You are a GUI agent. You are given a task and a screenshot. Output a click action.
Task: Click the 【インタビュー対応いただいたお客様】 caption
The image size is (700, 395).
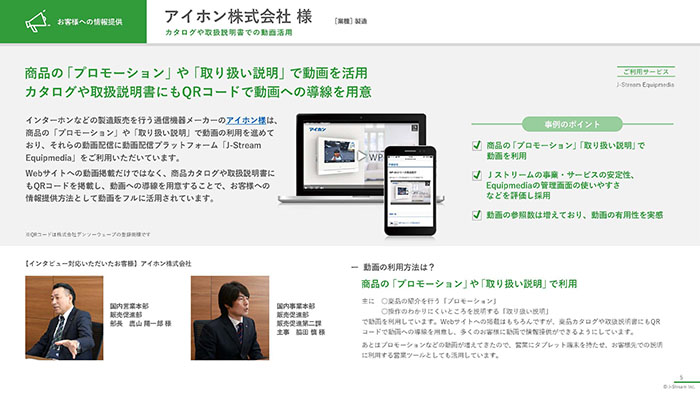pos(108,264)
